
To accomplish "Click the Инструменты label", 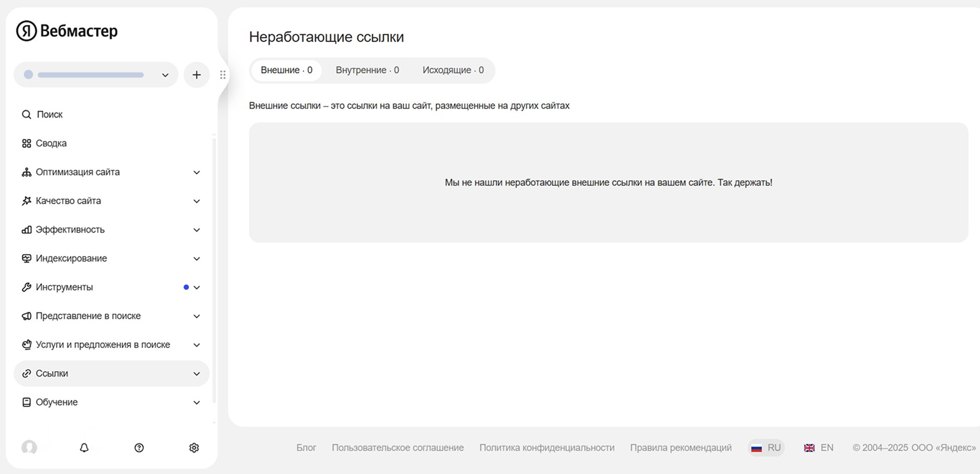I will point(64,287).
